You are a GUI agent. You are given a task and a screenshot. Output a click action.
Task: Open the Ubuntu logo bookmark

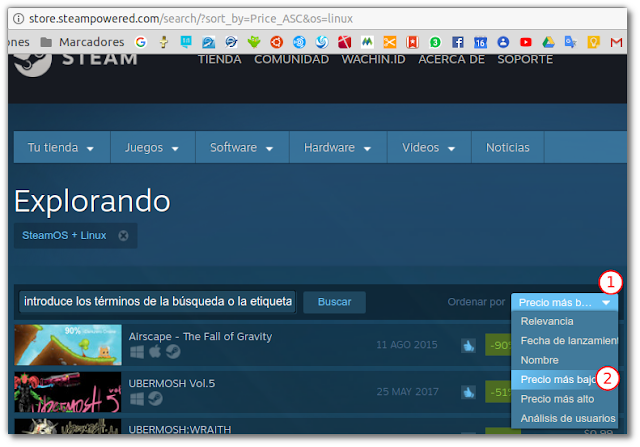tap(276, 42)
